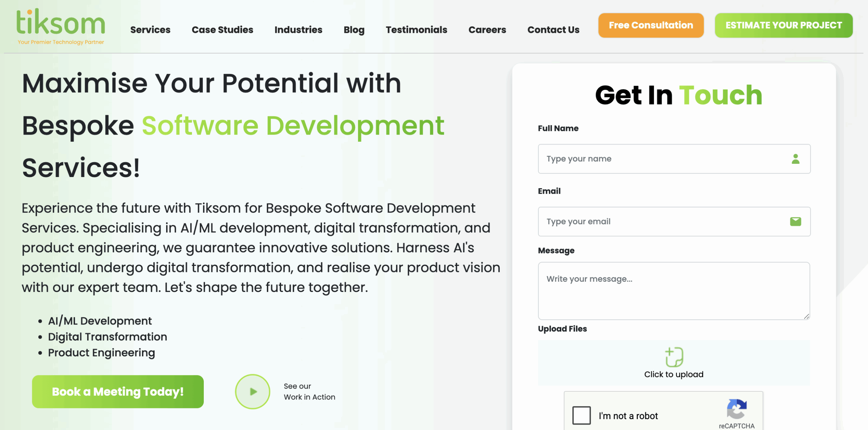
Task: Click the file upload plus icon
Action: point(674,357)
